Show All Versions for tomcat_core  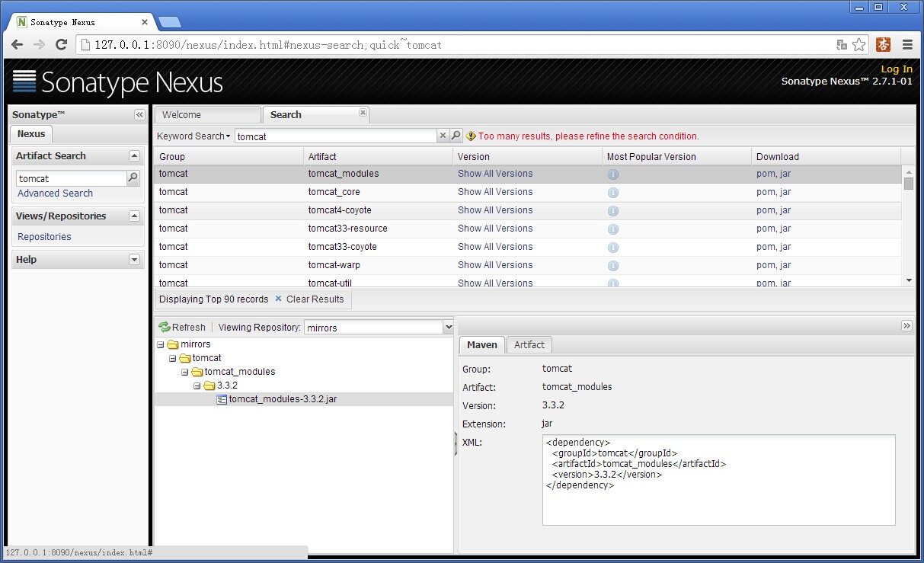click(495, 192)
